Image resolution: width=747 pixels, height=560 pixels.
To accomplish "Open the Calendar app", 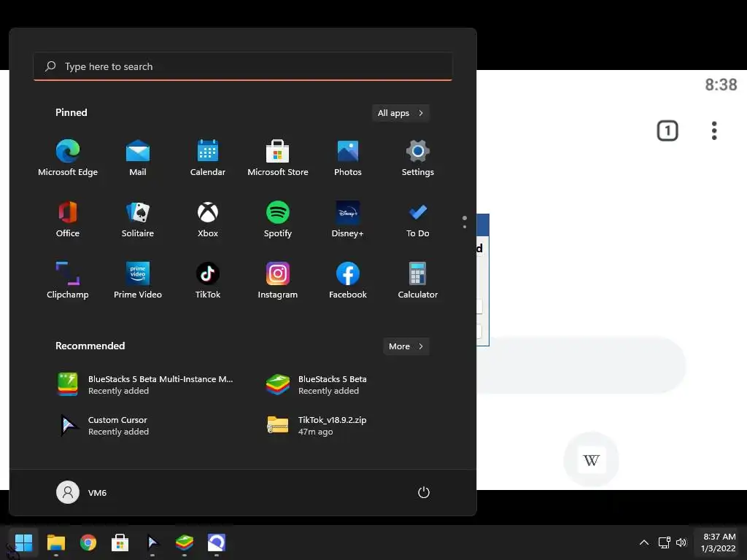I will point(208,158).
